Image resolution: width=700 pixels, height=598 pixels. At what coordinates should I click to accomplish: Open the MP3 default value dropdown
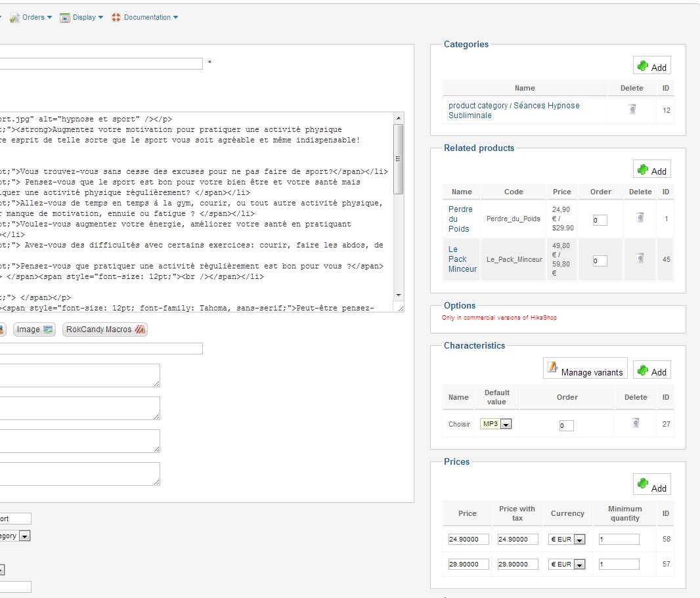pos(506,425)
